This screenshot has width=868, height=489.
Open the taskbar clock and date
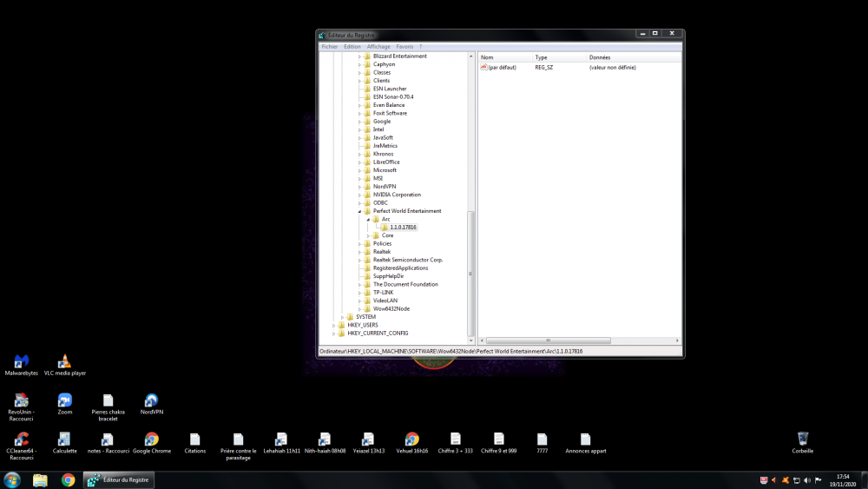[843, 480]
